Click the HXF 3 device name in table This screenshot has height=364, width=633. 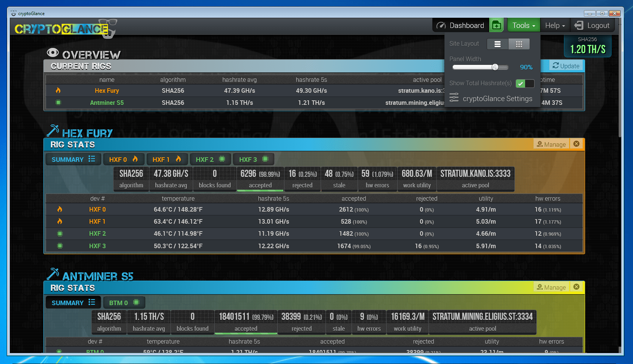tap(97, 246)
